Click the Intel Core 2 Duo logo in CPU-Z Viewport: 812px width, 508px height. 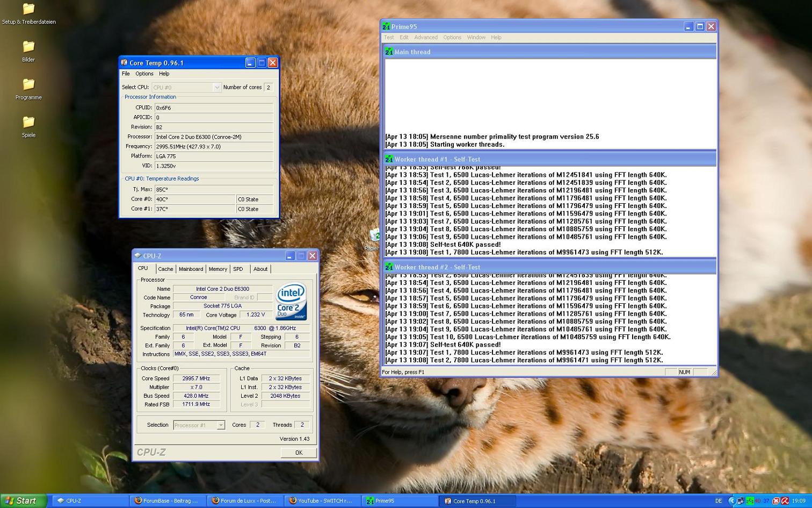(x=291, y=302)
